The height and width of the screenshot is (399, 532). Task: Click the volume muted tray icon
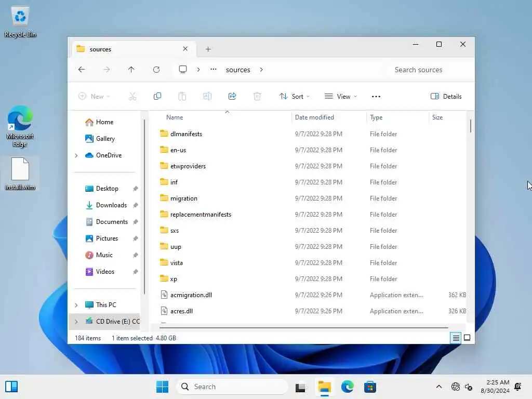coord(469,387)
